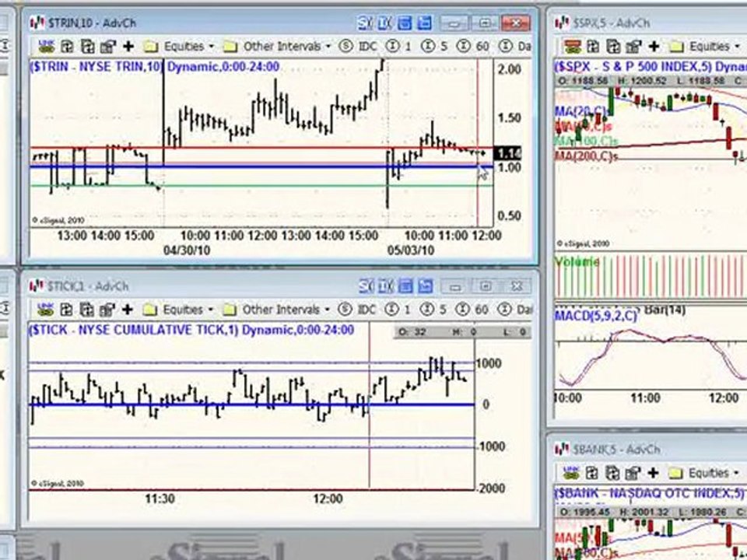This screenshot has height=560, width=747.
Task: Click the plus icon in $BANK toolbar
Action: (x=653, y=473)
